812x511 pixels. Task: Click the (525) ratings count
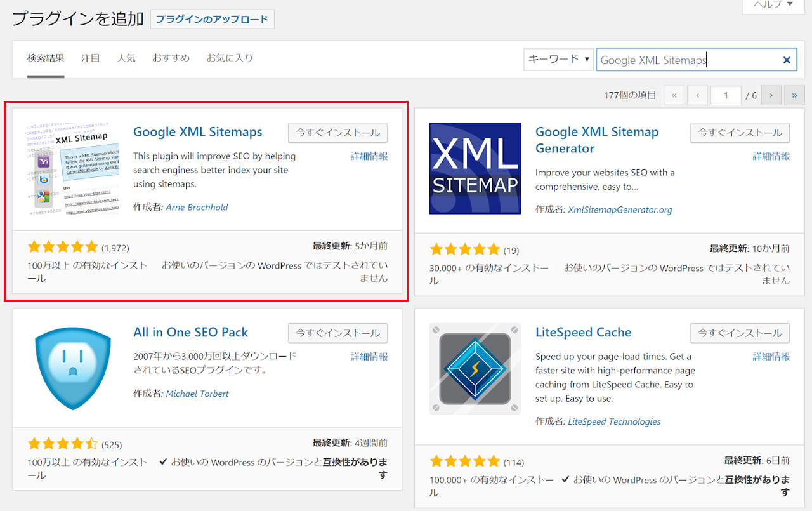point(112,445)
